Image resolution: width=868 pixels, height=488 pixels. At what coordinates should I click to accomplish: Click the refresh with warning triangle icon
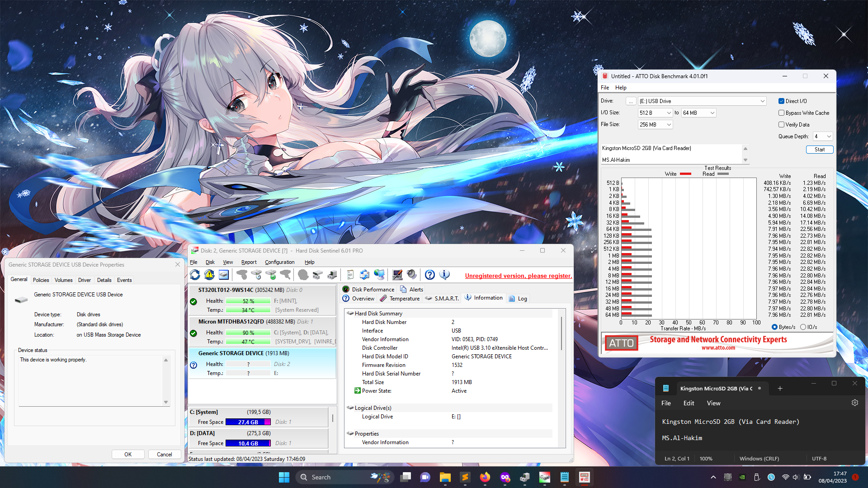point(209,275)
